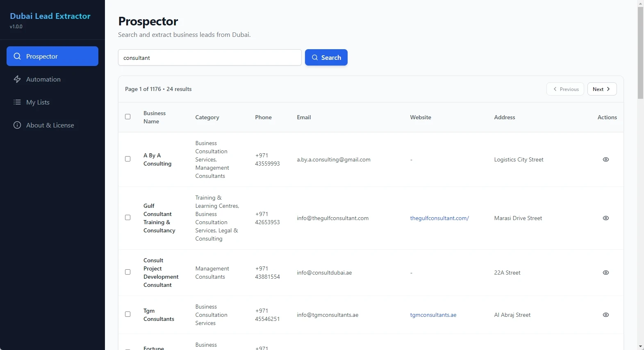This screenshot has height=350, width=644.
Task: Click phone number +971 43881554
Action: click(267, 273)
